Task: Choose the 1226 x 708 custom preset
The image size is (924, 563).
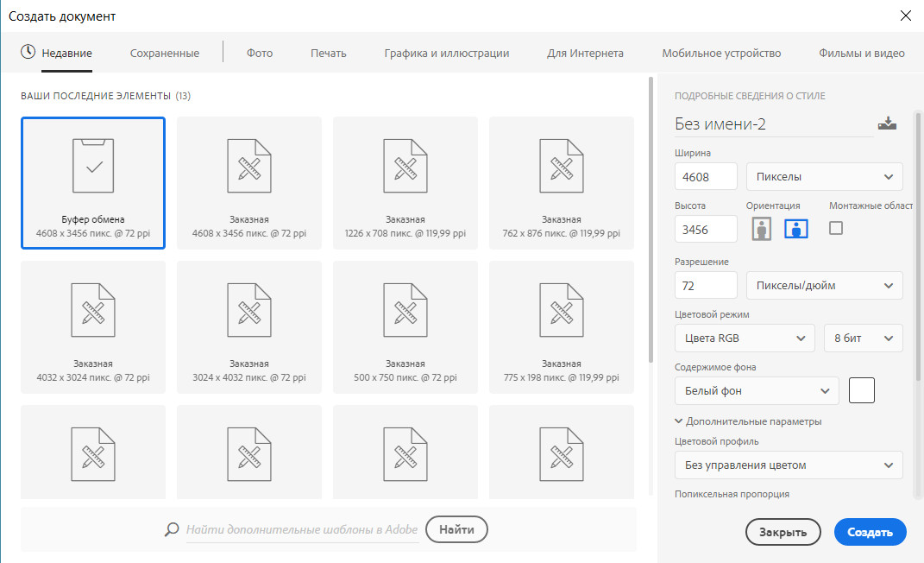Action: pos(405,182)
